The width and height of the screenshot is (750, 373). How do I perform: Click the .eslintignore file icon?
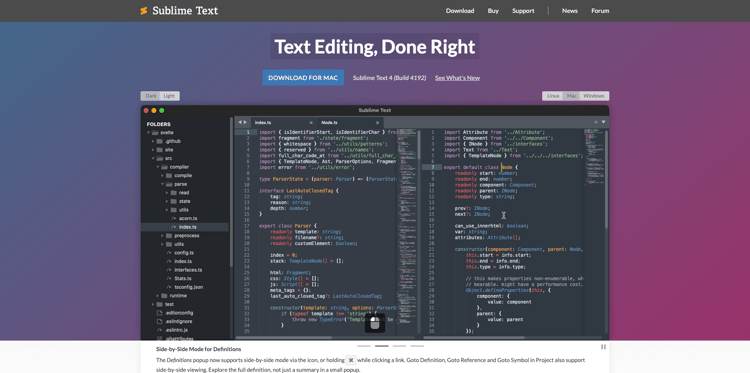pos(160,321)
